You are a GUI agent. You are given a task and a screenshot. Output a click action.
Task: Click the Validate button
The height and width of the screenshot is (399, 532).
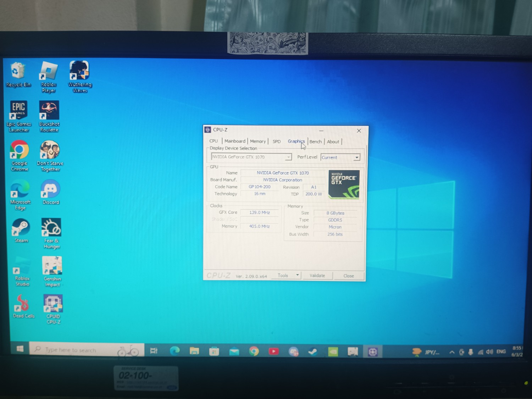317,276
